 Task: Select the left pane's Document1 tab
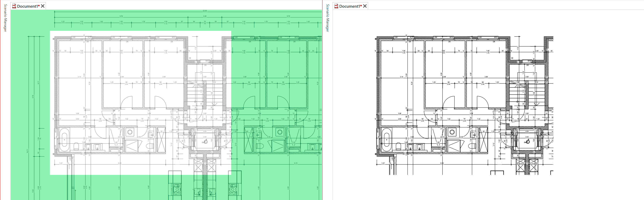(28, 6)
